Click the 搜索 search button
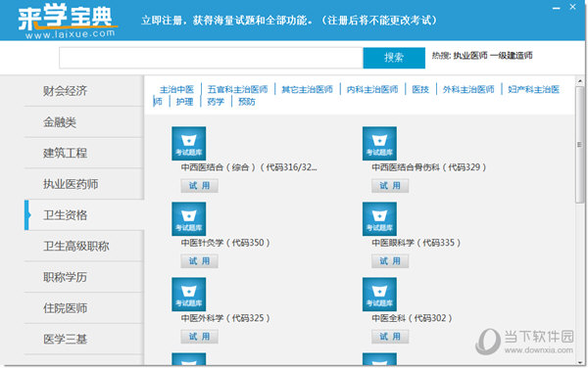588x368 pixels. (394, 58)
